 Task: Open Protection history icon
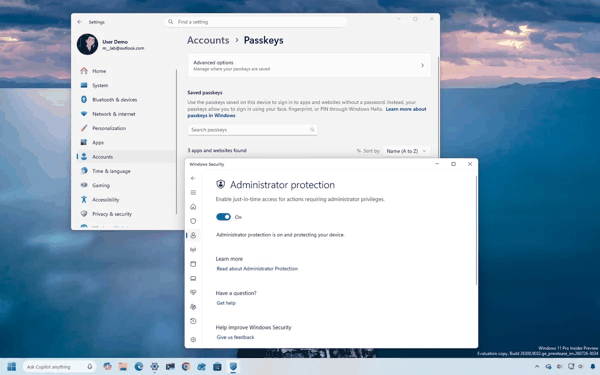click(193, 321)
